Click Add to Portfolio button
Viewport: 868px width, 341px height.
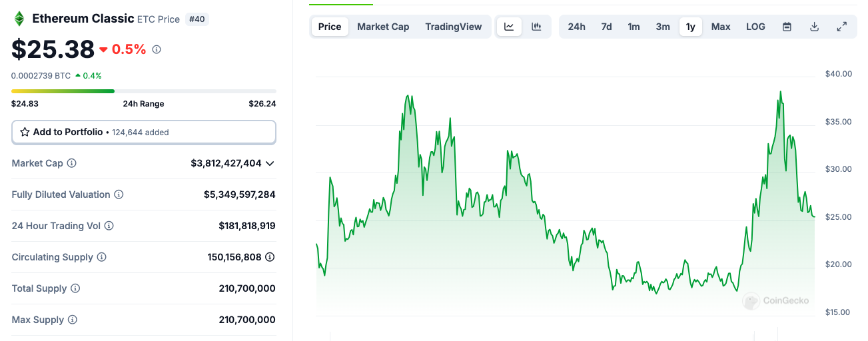143,132
